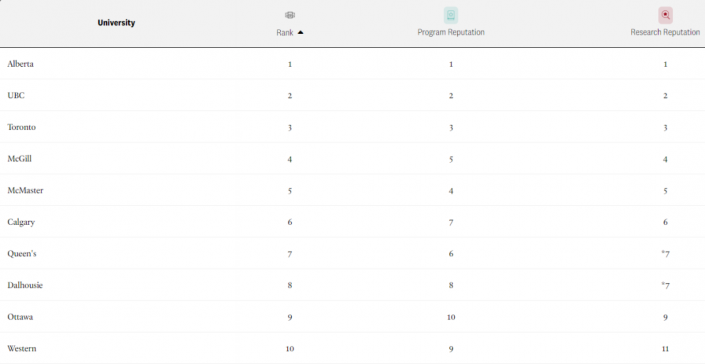Sort by Research Reputation label
The image size is (705, 364).
coord(665,32)
